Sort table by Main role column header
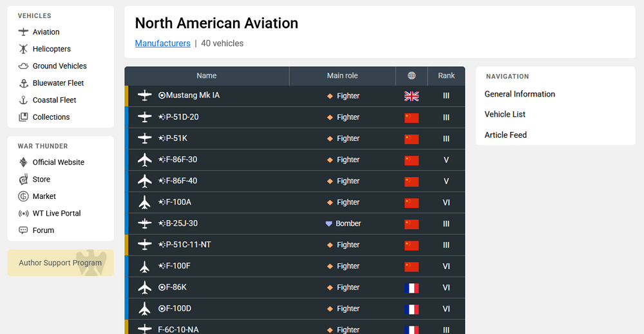The image size is (644, 334). click(343, 75)
